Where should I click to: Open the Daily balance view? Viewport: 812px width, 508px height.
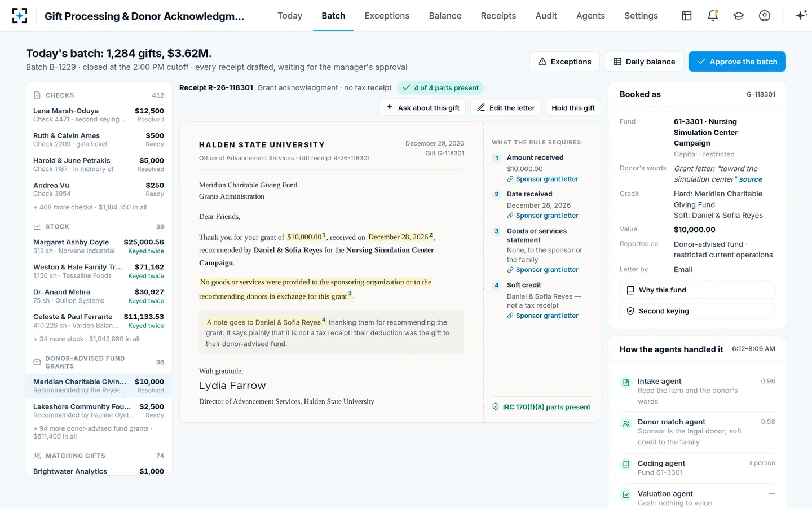tap(644, 62)
